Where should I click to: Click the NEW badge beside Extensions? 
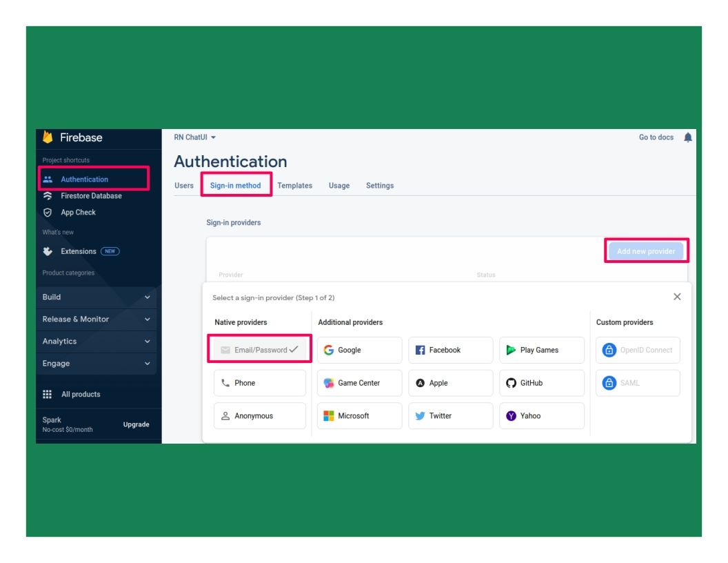point(110,251)
